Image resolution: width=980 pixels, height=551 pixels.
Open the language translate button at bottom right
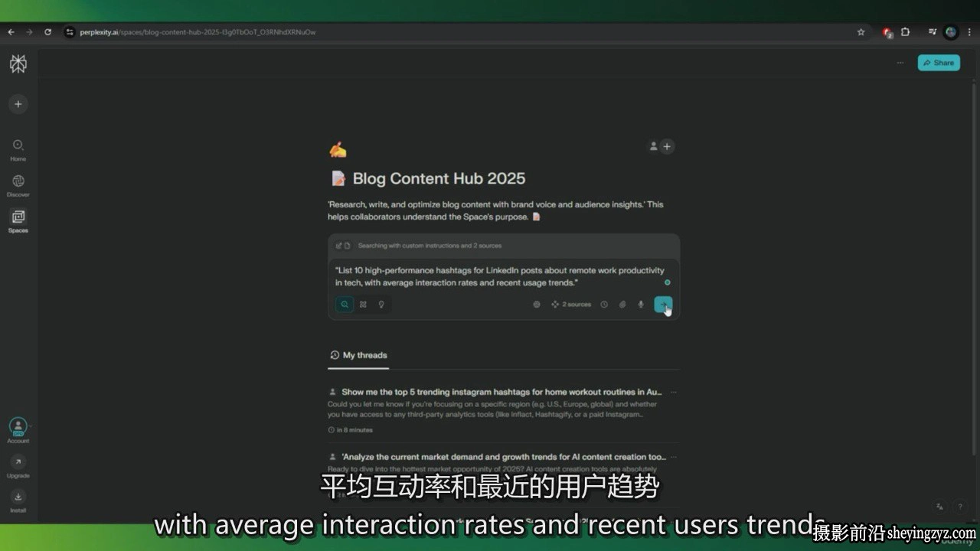point(939,507)
